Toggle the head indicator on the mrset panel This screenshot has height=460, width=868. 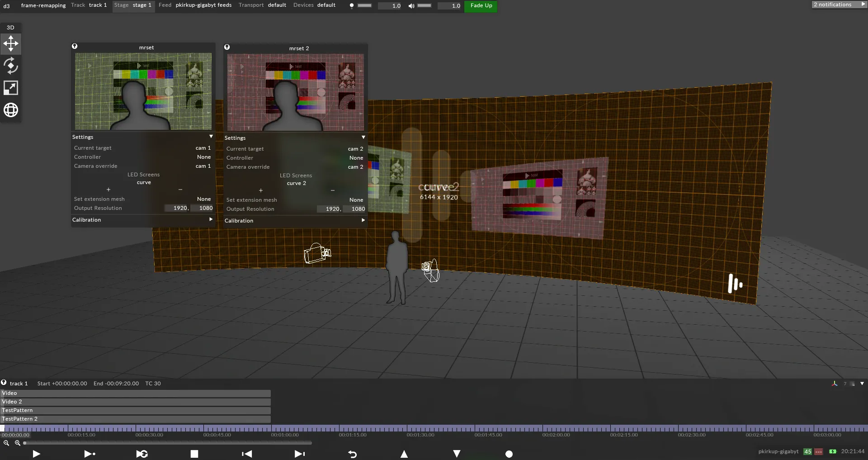(75, 46)
